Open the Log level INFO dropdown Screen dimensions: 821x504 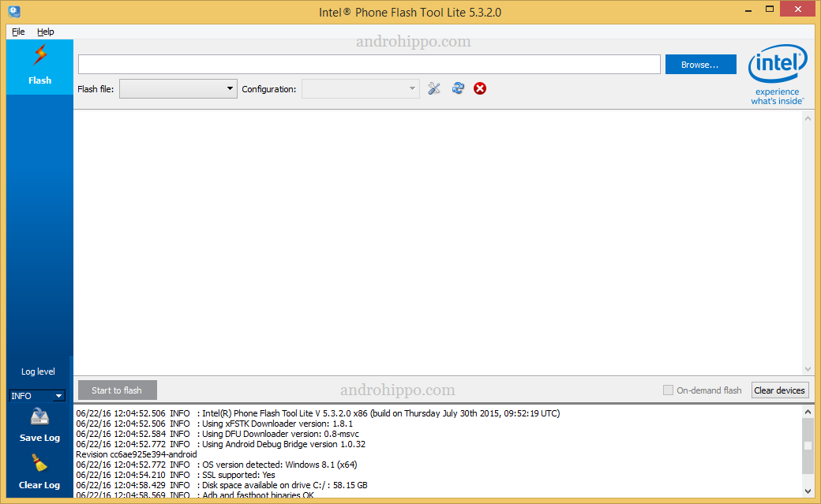(x=36, y=396)
